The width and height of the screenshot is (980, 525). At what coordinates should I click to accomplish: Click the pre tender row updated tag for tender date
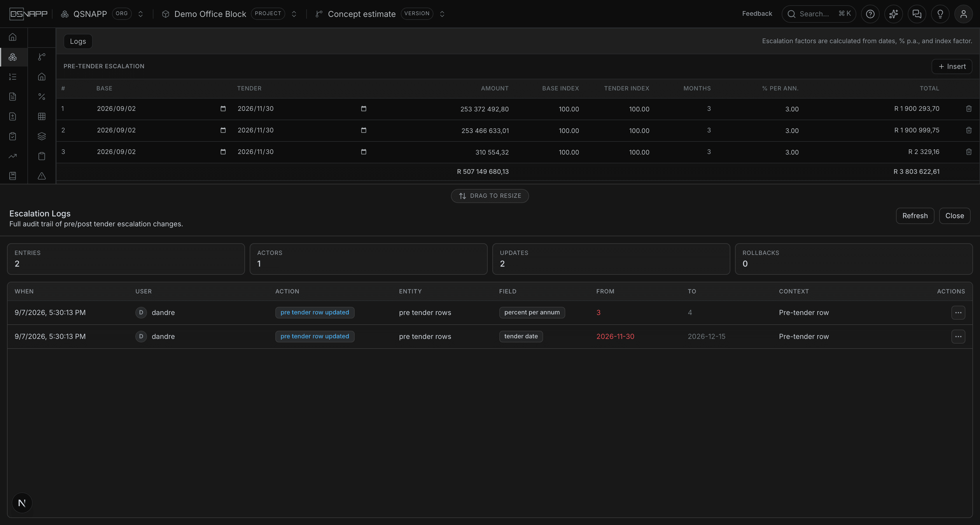point(315,337)
